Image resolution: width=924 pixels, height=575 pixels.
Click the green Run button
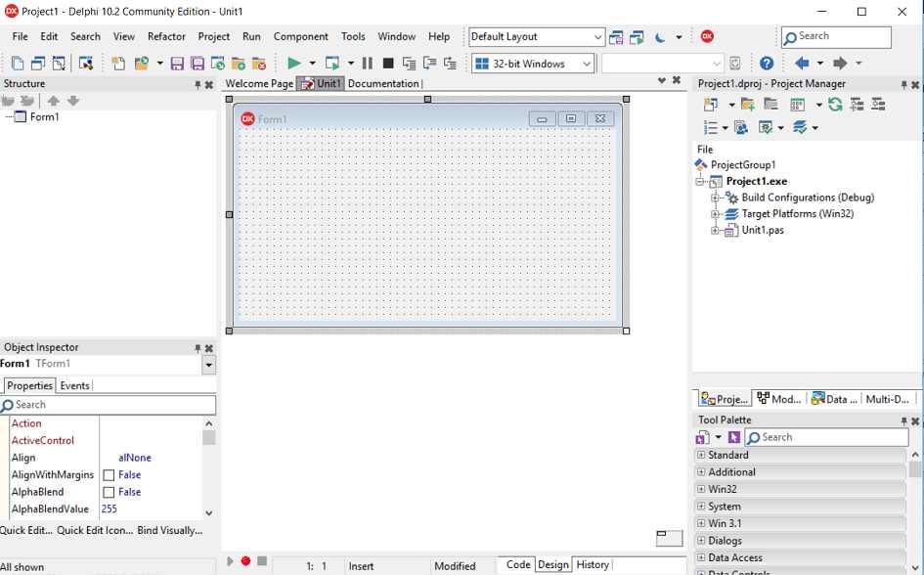point(294,63)
